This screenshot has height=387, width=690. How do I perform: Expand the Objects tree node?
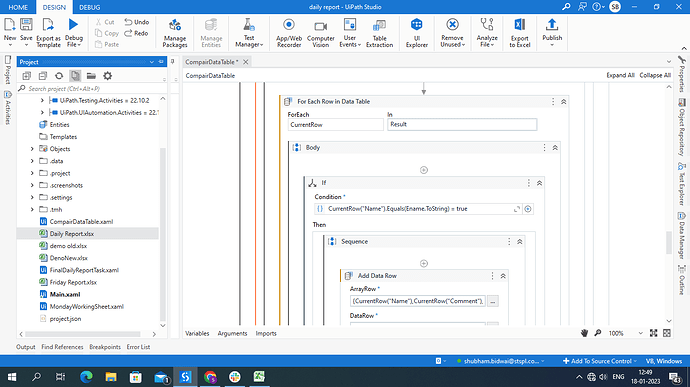click(32, 149)
